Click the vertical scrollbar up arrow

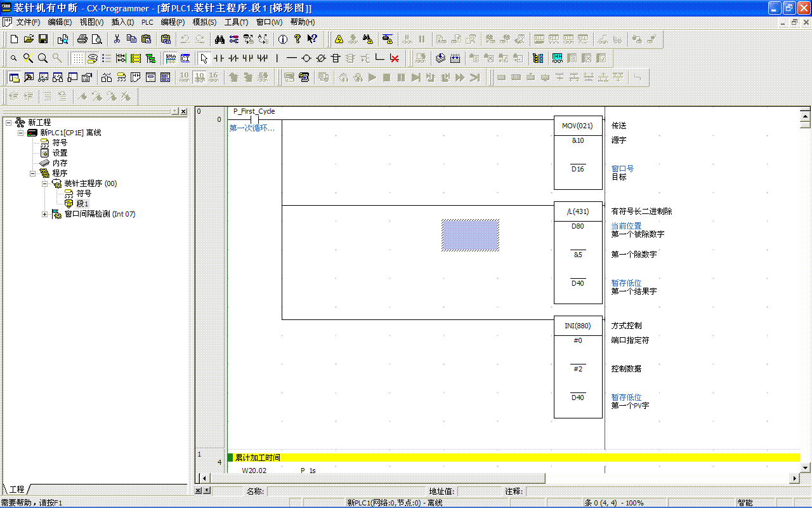click(x=806, y=116)
